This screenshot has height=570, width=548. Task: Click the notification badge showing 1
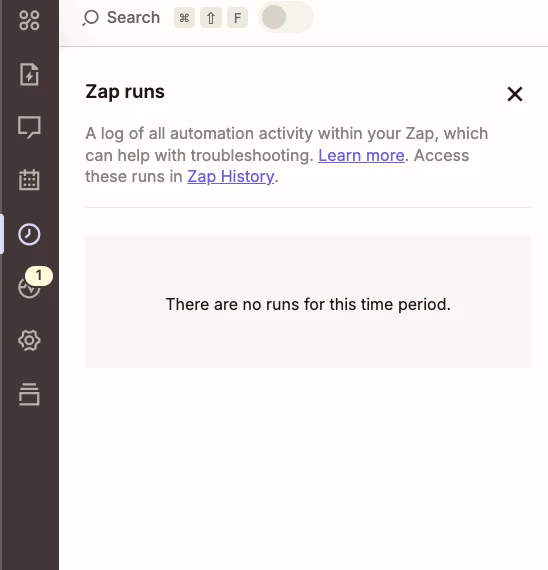pos(39,276)
